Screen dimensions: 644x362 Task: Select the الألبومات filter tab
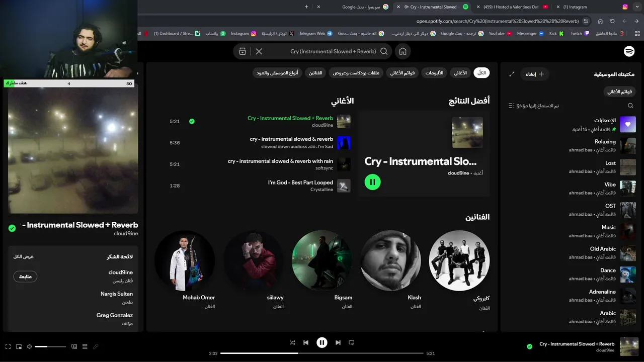tap(434, 73)
